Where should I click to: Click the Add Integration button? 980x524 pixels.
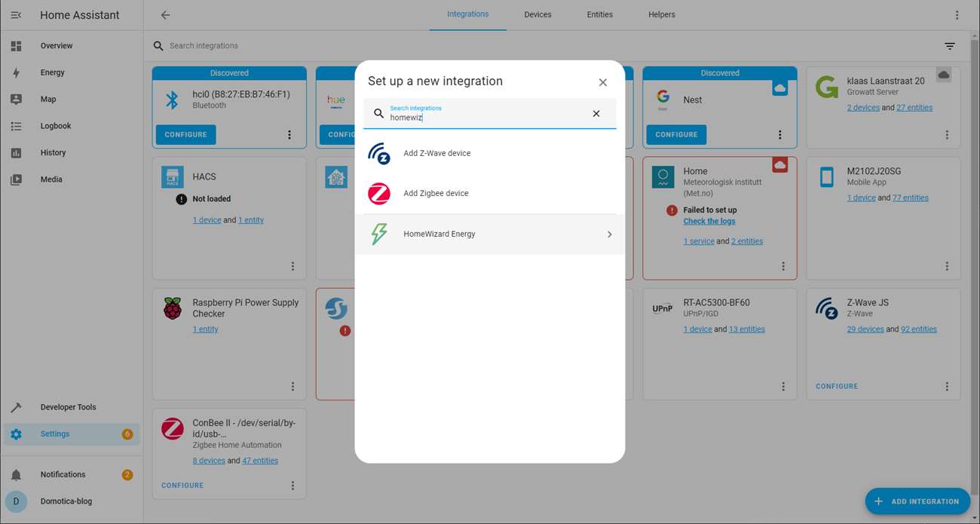917,501
